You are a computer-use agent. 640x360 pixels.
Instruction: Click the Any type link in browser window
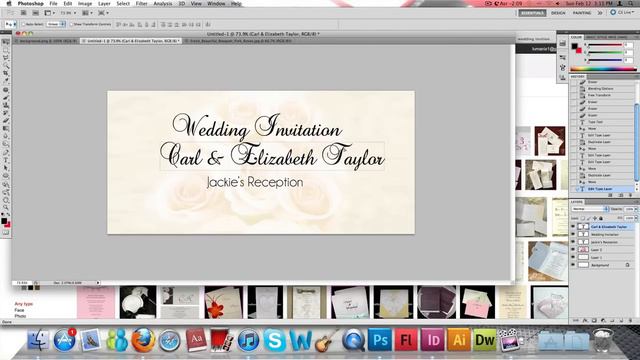click(24, 304)
